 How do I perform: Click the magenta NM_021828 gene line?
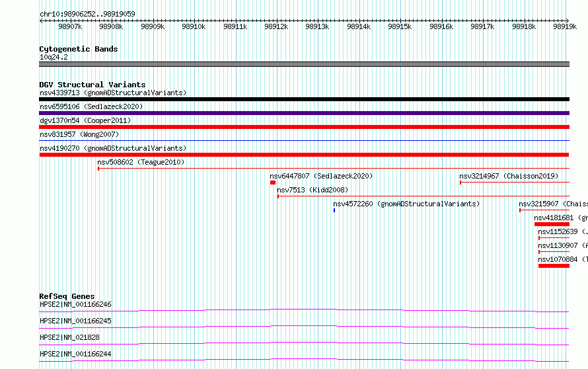tap(304, 343)
